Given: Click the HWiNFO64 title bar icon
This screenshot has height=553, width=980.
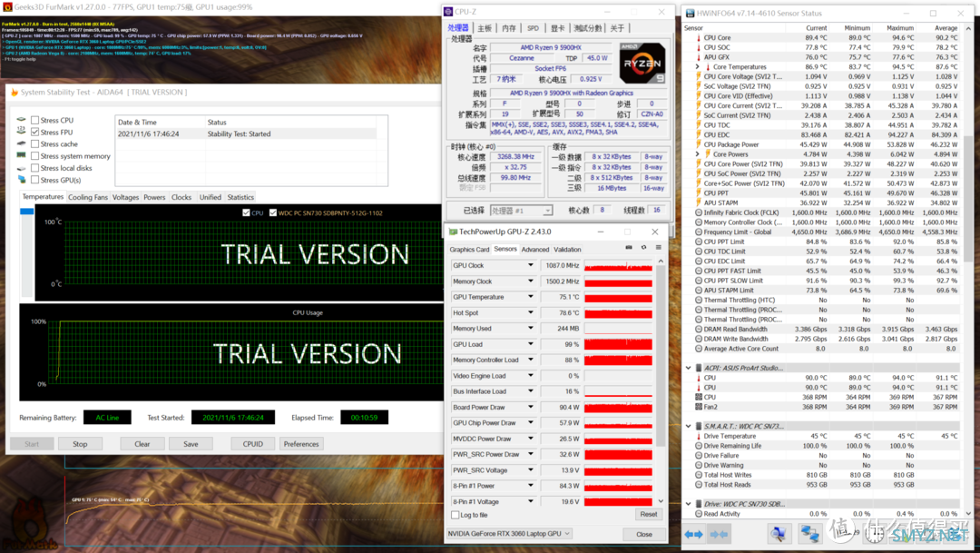Looking at the screenshot, I should pos(690,13).
